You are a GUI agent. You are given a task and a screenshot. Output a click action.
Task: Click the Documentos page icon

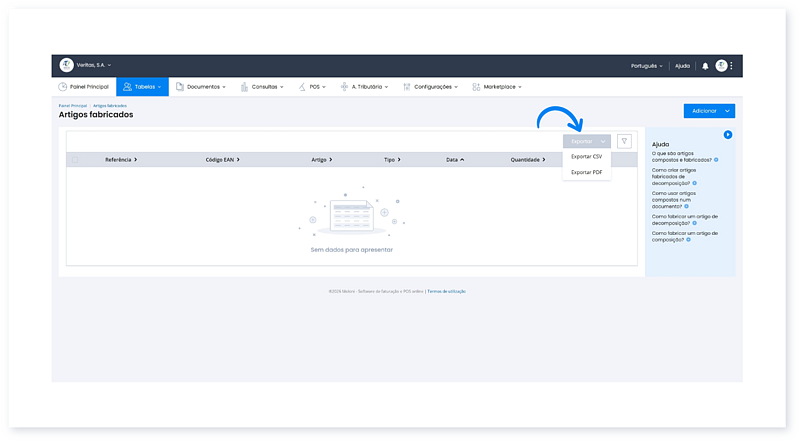point(180,87)
